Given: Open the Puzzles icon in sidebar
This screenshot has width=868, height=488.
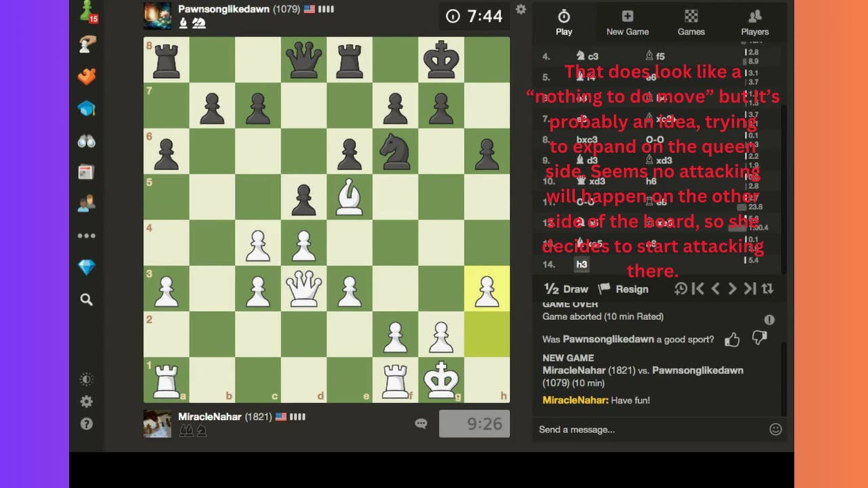Looking at the screenshot, I should coord(87,76).
